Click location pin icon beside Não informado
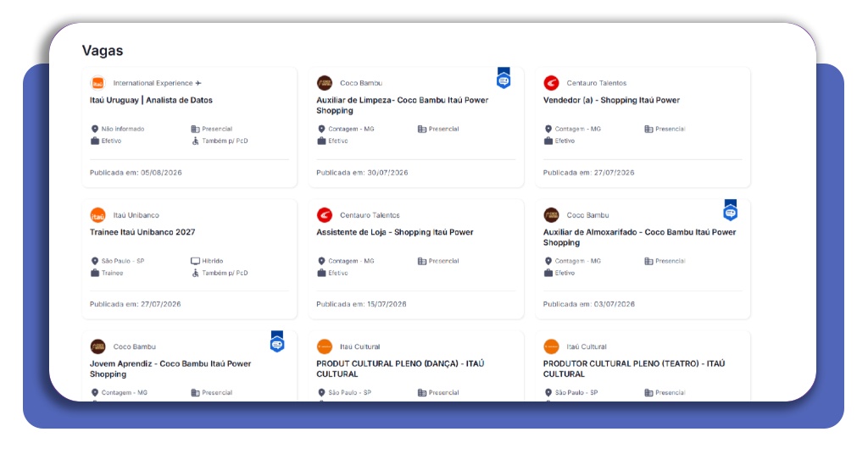The image size is (868, 454). (95, 129)
